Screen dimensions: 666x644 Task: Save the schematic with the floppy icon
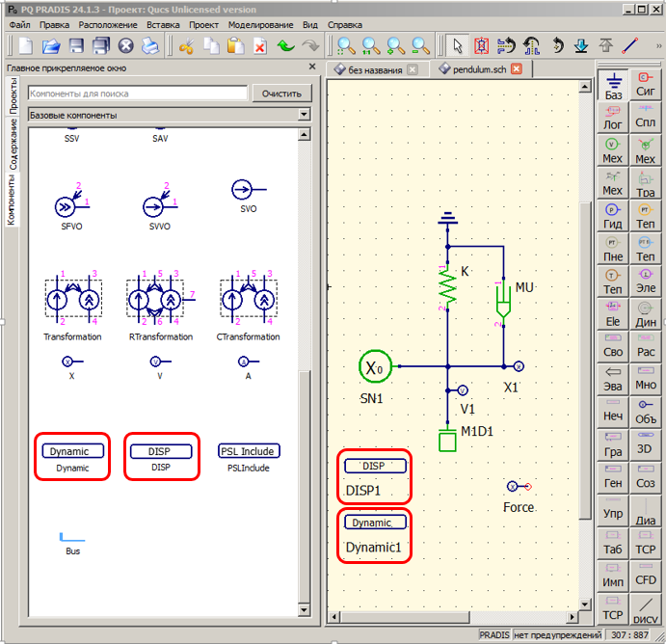(76, 45)
